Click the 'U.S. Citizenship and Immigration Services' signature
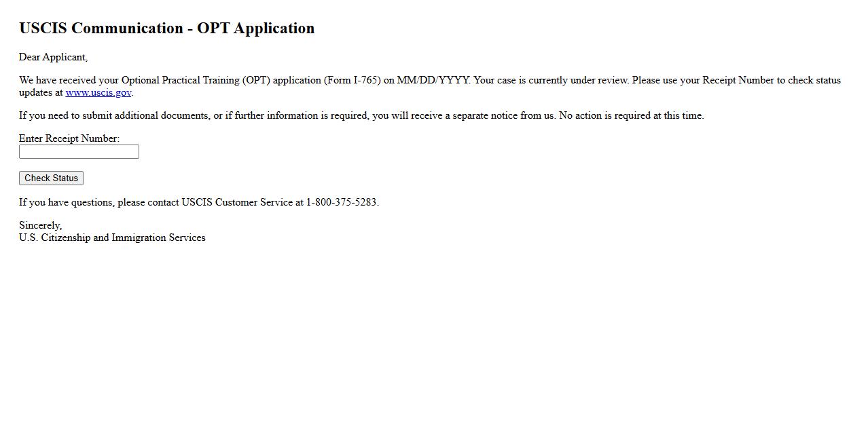Viewport: 868px width, 441px height. pos(112,238)
